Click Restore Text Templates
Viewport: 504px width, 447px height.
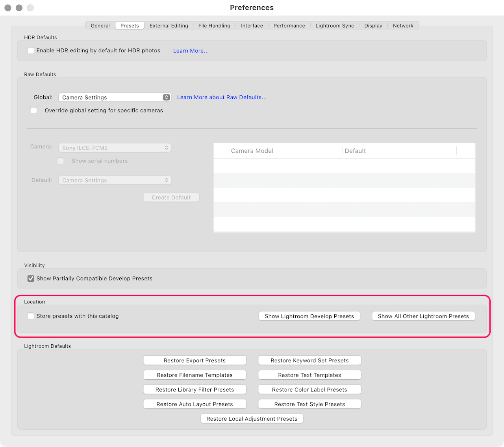click(309, 375)
